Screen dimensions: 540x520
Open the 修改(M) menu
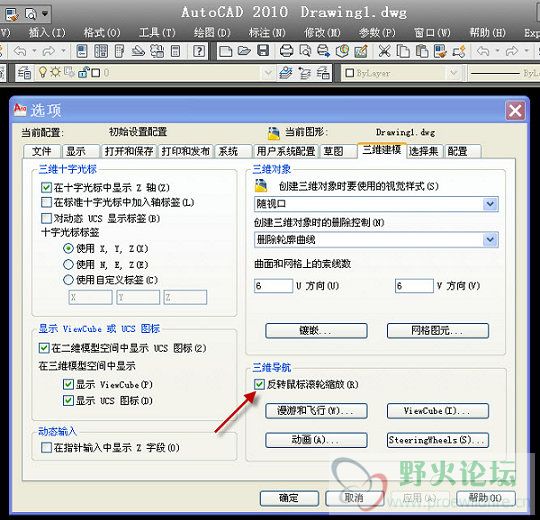point(322,33)
